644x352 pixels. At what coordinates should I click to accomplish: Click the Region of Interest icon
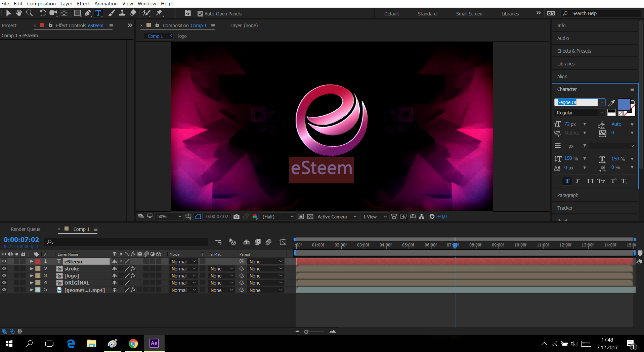click(301, 217)
